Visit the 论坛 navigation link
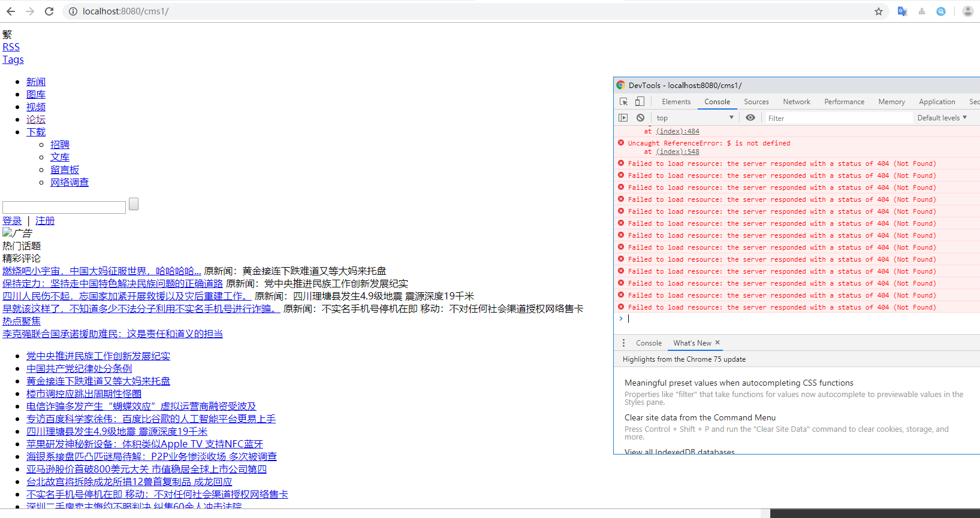The image size is (980, 518). click(x=36, y=119)
